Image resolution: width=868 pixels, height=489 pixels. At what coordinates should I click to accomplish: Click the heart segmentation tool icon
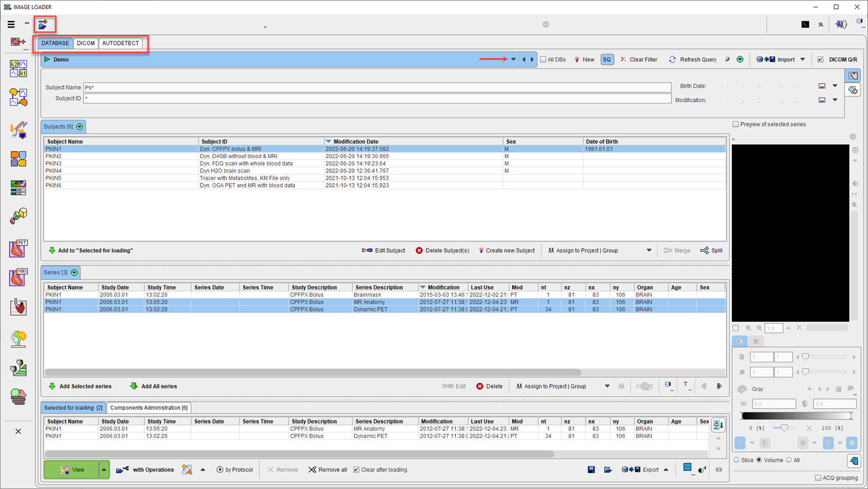tap(19, 307)
